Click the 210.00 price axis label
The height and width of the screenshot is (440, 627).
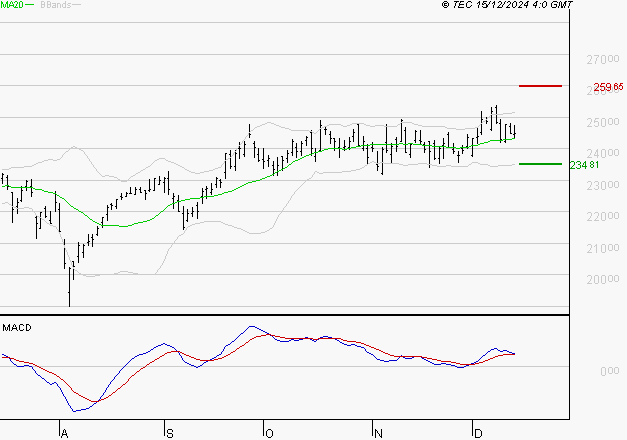[x=603, y=248]
